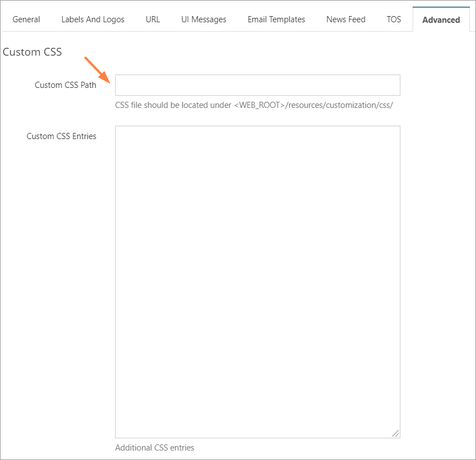Click the orange arrow pointing to the path field

coord(95,66)
